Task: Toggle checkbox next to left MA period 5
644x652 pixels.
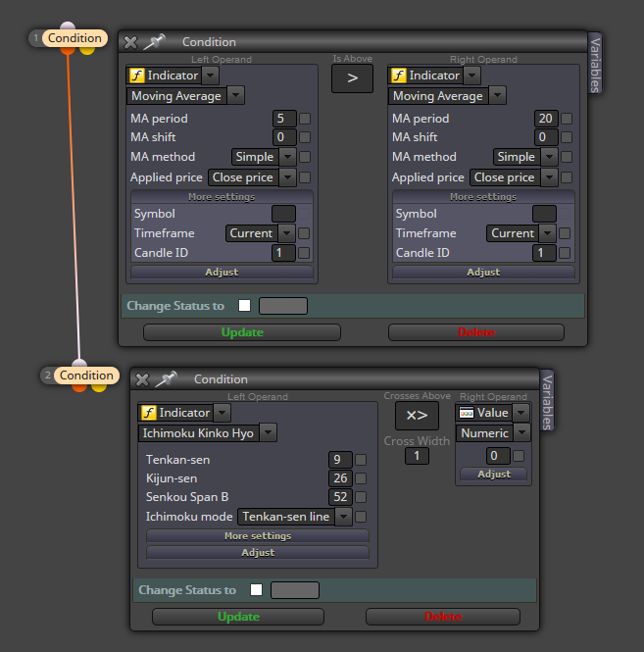Action: [305, 119]
